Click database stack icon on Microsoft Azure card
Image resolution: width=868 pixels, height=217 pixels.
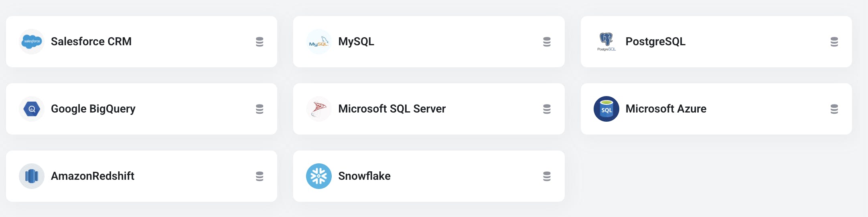[x=834, y=109]
